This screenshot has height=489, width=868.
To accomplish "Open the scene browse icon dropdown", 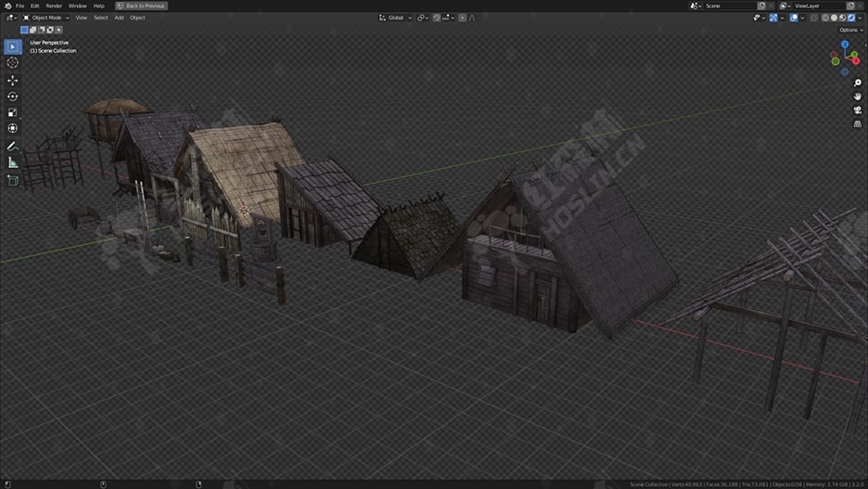I will pyautogui.click(x=696, y=6).
